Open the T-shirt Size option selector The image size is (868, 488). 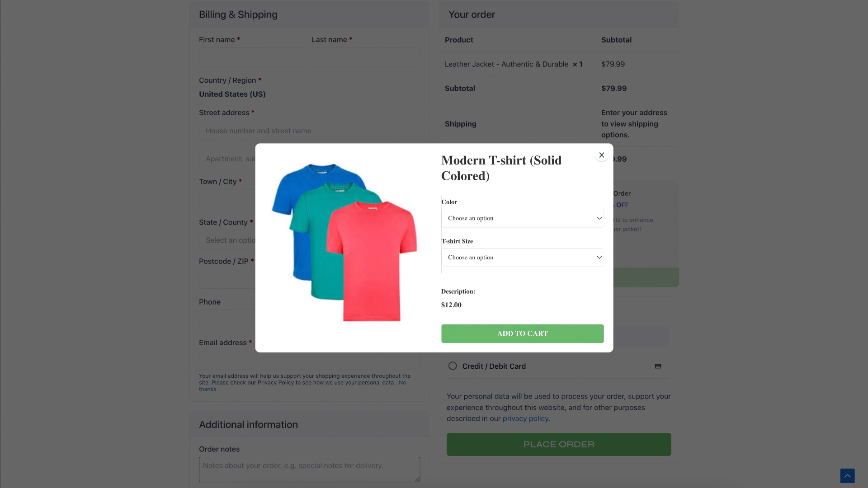pyautogui.click(x=523, y=257)
